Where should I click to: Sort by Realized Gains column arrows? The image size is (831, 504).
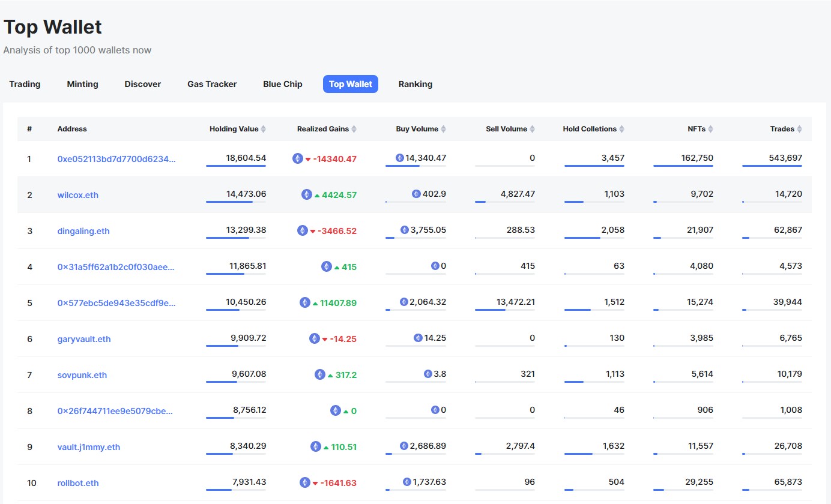coord(354,129)
